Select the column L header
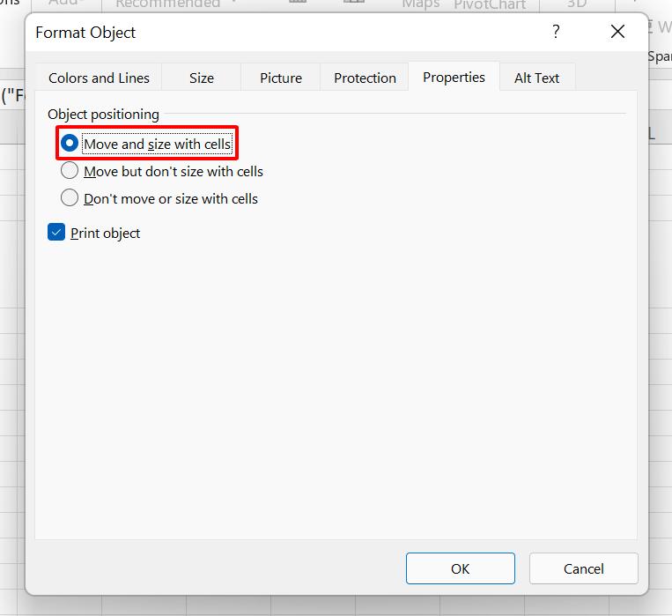 [x=653, y=133]
